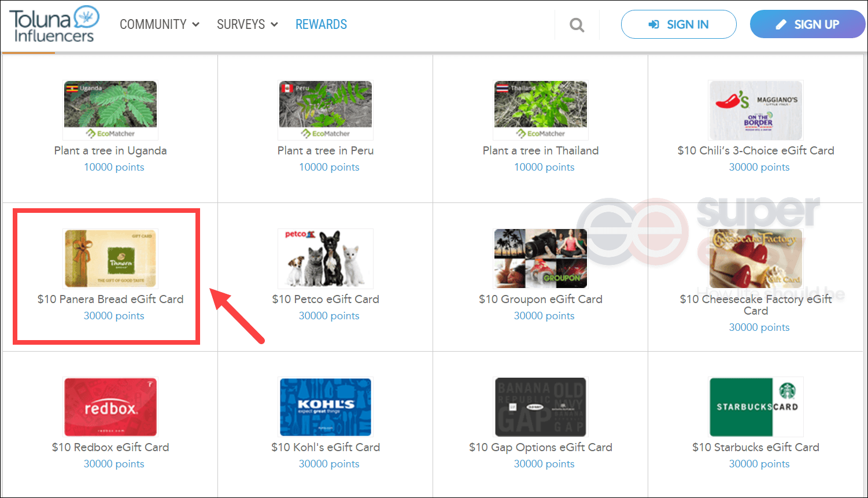Open the Plant a tree in Thailand link
The image size is (868, 498).
point(541,150)
